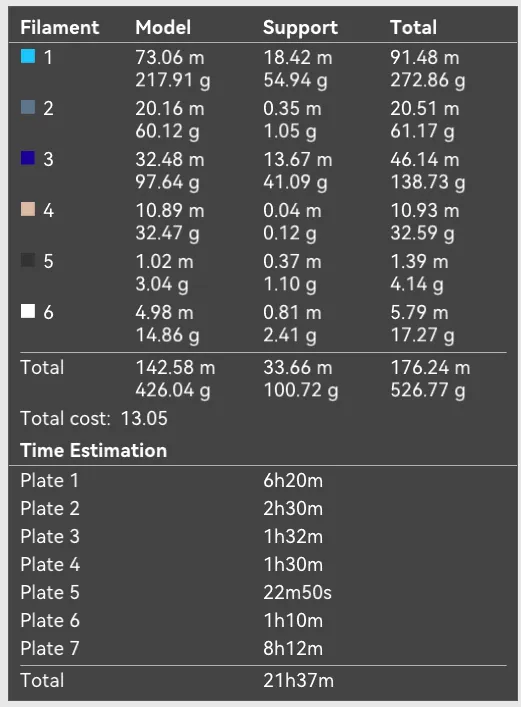Image resolution: width=521 pixels, height=707 pixels.
Task: Click Plate 7 with 8h12m estimate
Action: tap(263, 648)
